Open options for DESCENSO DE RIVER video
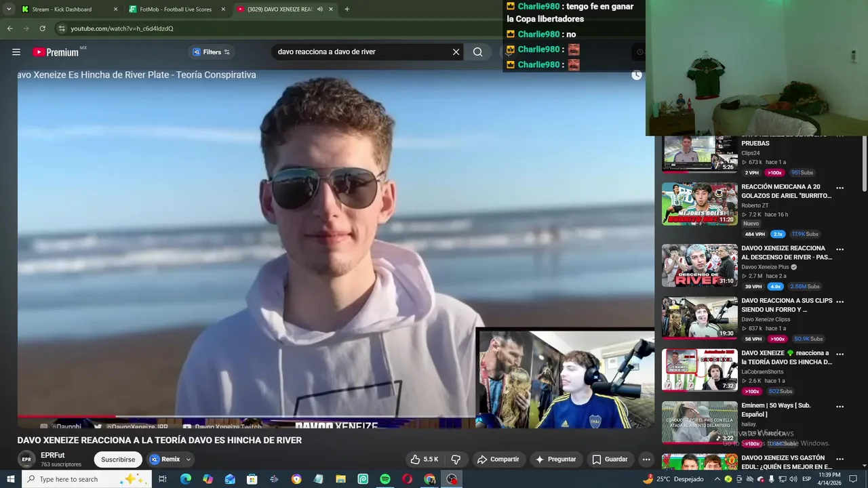The height and width of the screenshot is (488, 868). coord(840,249)
